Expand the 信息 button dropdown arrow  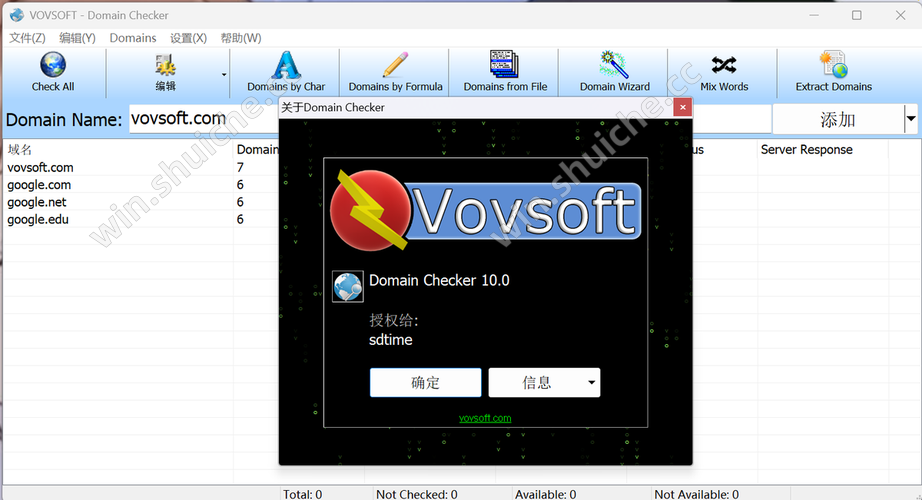click(x=592, y=383)
